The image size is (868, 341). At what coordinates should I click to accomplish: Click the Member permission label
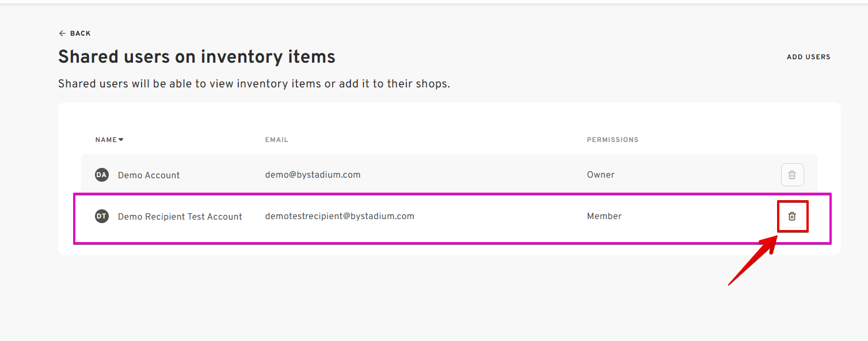click(x=604, y=216)
